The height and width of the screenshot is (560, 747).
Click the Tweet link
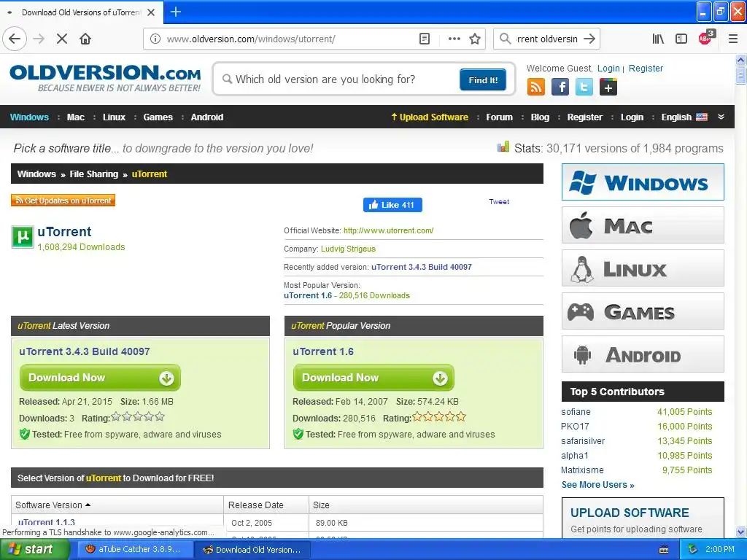click(499, 202)
